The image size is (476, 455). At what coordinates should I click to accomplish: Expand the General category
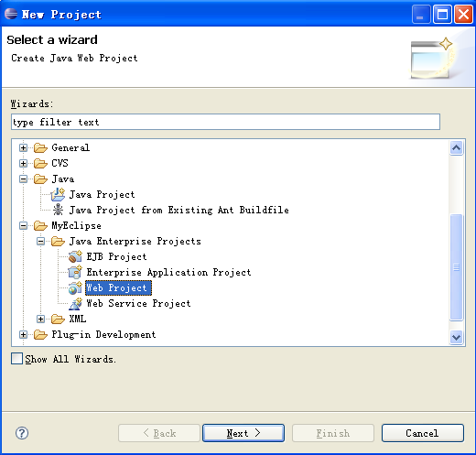[x=23, y=148]
